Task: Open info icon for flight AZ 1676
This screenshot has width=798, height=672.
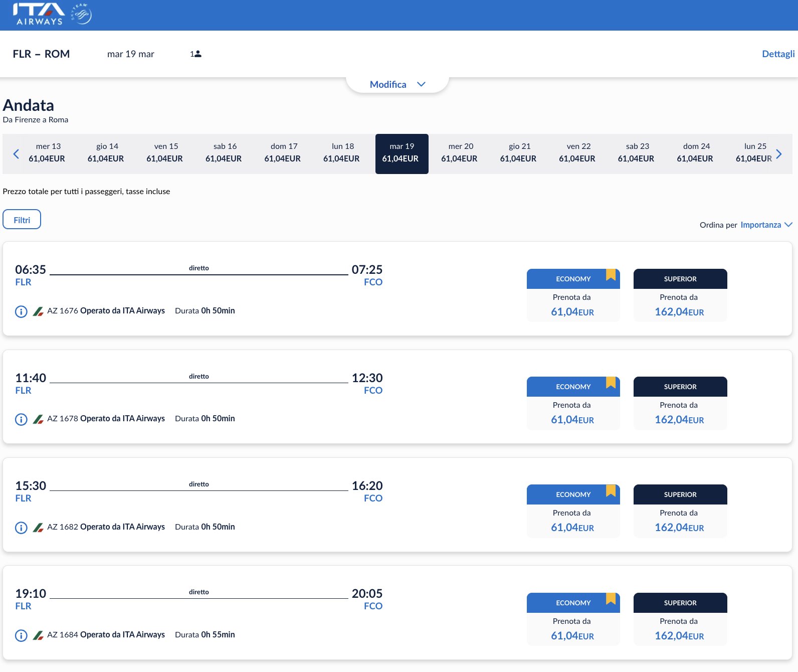Action: (21, 311)
